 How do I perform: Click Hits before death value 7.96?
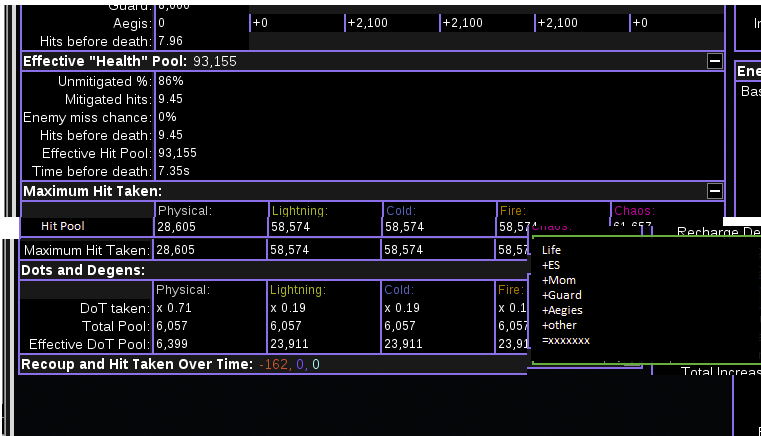pyautogui.click(x=170, y=41)
